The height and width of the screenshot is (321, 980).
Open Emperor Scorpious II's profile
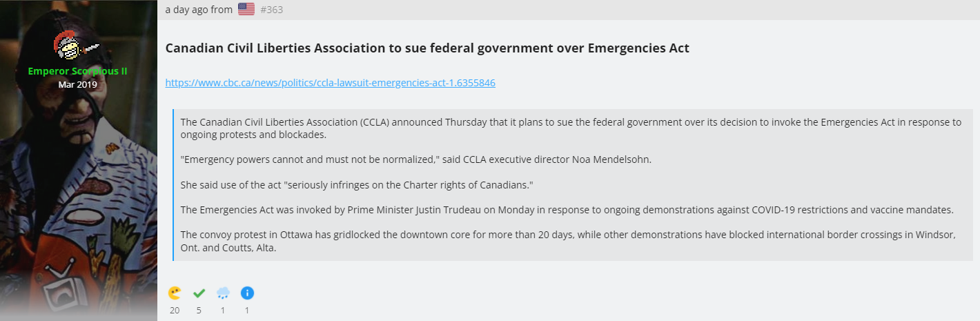coord(77,71)
